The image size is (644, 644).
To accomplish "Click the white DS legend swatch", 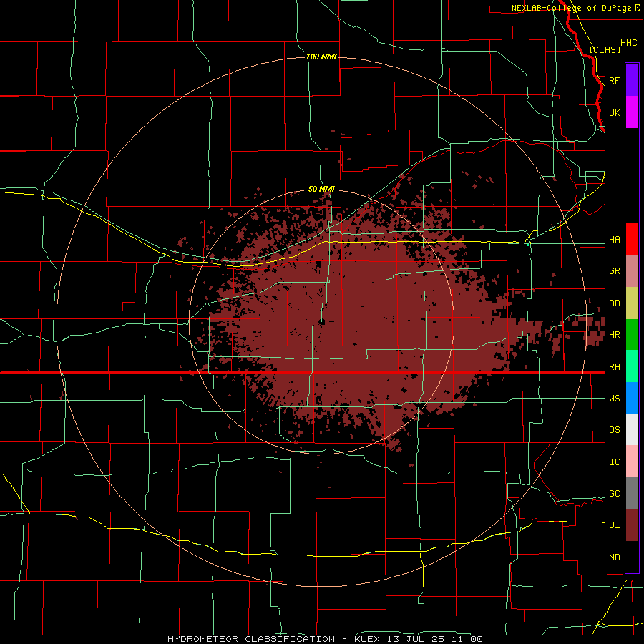I will coord(632,429).
